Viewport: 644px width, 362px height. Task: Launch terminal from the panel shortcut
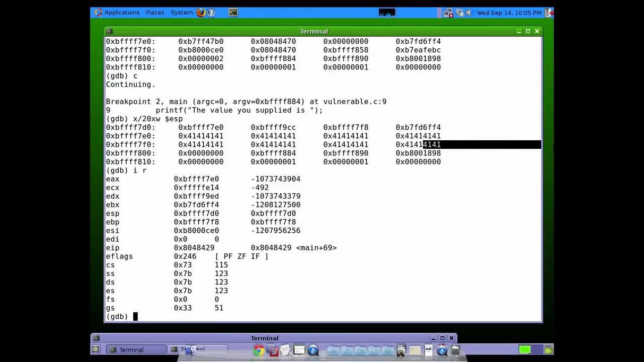click(x=233, y=13)
